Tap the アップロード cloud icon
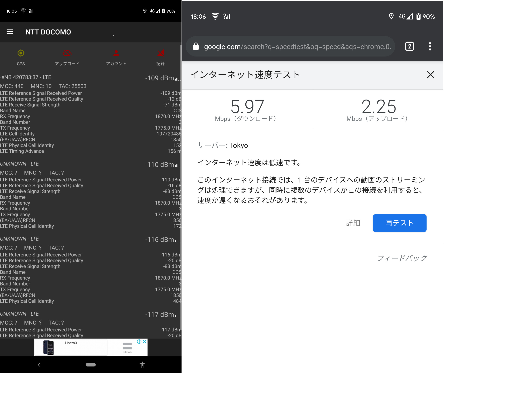Viewport: 532px width, 396px height. click(67, 53)
